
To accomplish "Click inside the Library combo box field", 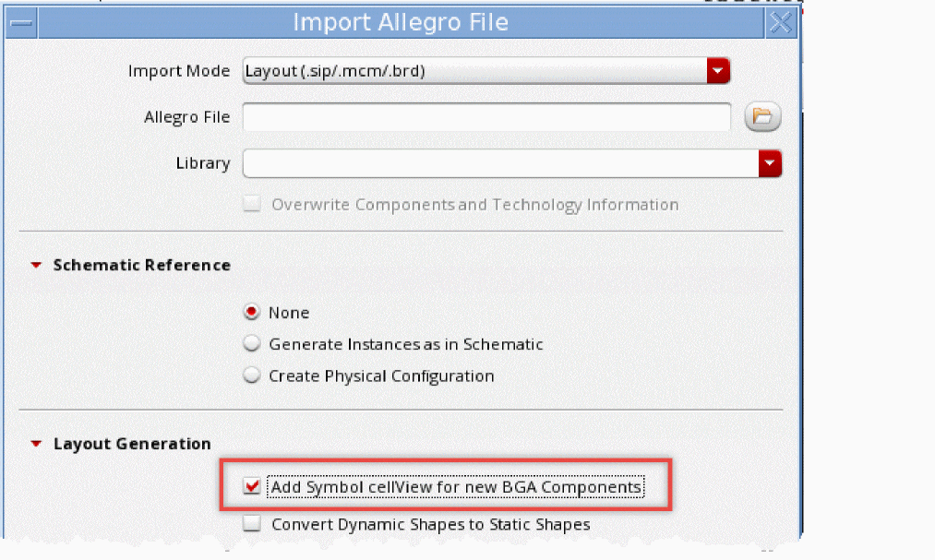I will point(499,164).
